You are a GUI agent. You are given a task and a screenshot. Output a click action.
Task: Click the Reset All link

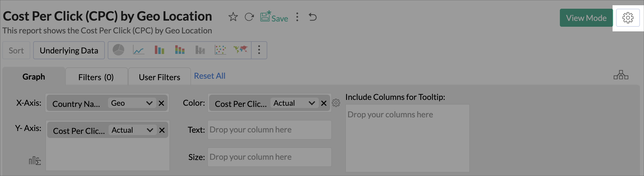pyautogui.click(x=210, y=76)
